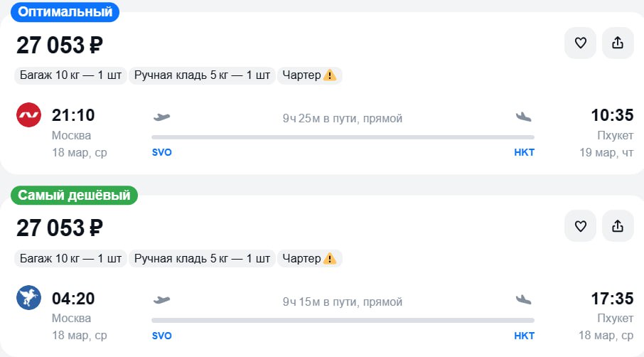Click the route progress bar of the 9ч 25м flight
Viewport: 644px width, 357px height.
tap(343, 137)
